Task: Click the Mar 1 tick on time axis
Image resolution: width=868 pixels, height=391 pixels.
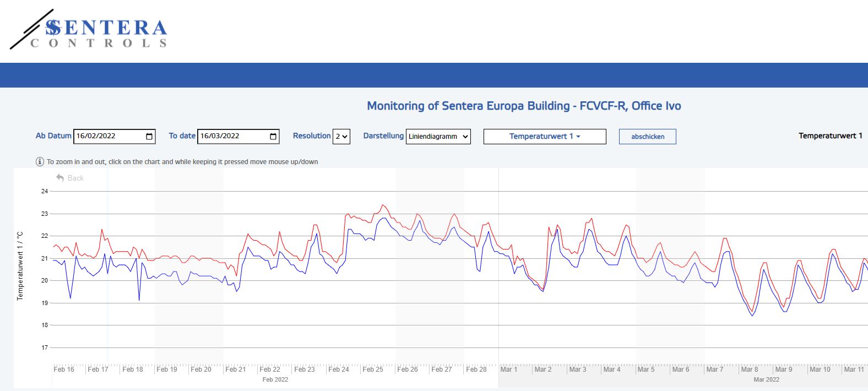Action: (x=509, y=370)
